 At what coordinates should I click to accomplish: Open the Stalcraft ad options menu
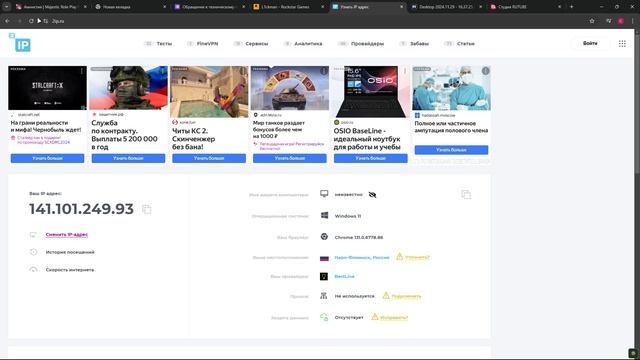tap(82, 71)
